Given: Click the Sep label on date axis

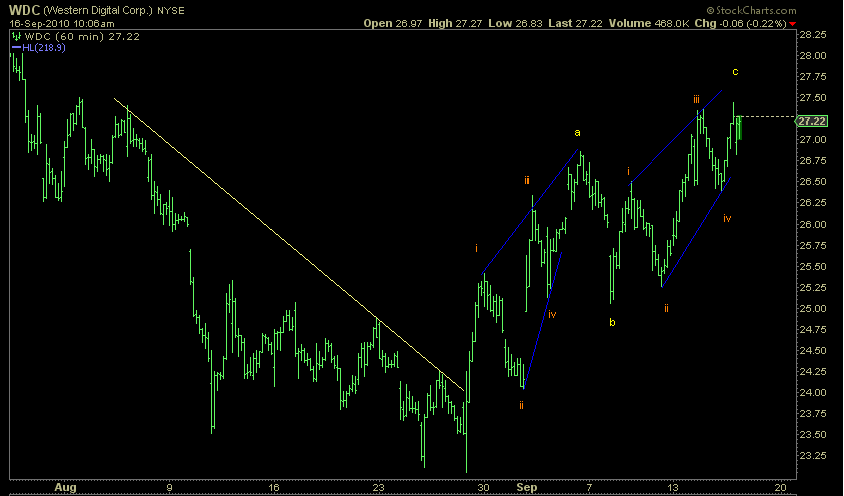Looking at the screenshot, I should point(526,487).
